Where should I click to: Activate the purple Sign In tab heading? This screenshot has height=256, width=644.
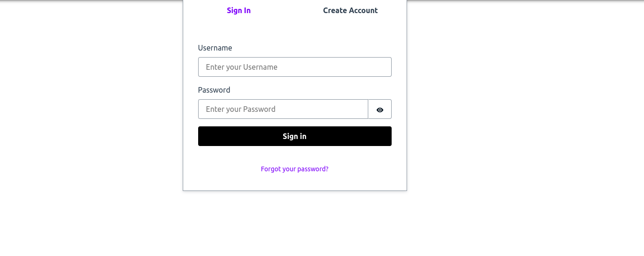[x=239, y=11]
